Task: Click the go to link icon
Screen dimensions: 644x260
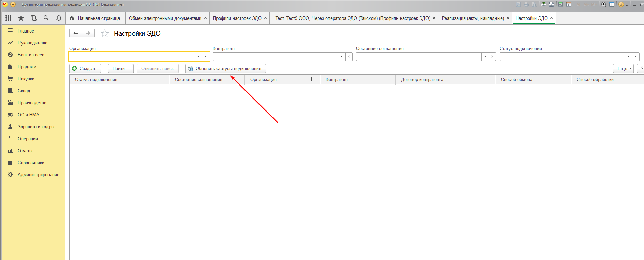Action: tap(551, 4)
